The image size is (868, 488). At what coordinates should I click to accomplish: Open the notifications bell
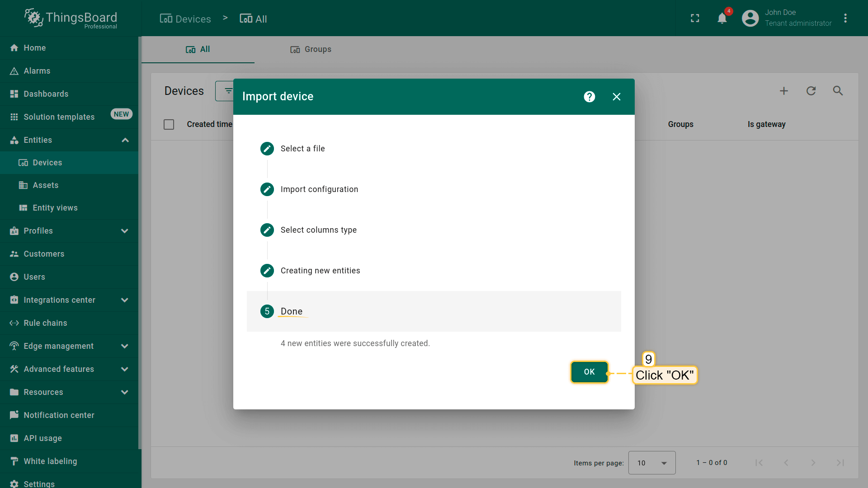[722, 19]
